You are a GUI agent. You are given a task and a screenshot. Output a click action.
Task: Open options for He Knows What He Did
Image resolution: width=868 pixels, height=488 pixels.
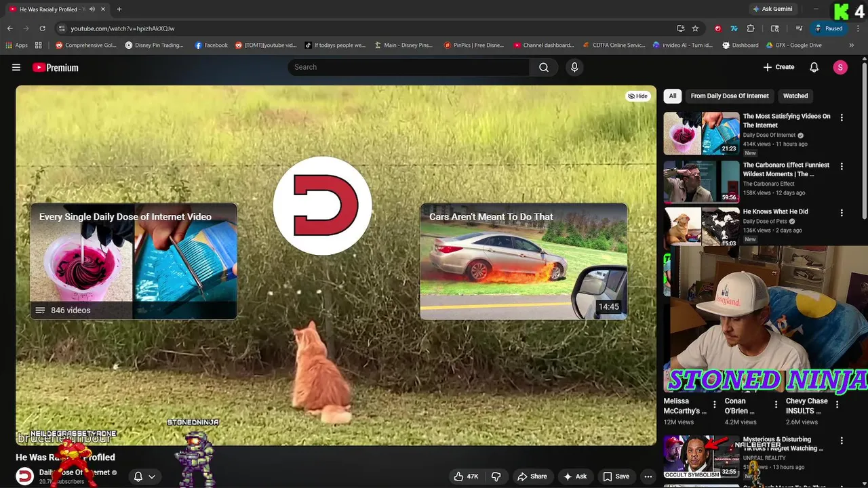pyautogui.click(x=842, y=213)
